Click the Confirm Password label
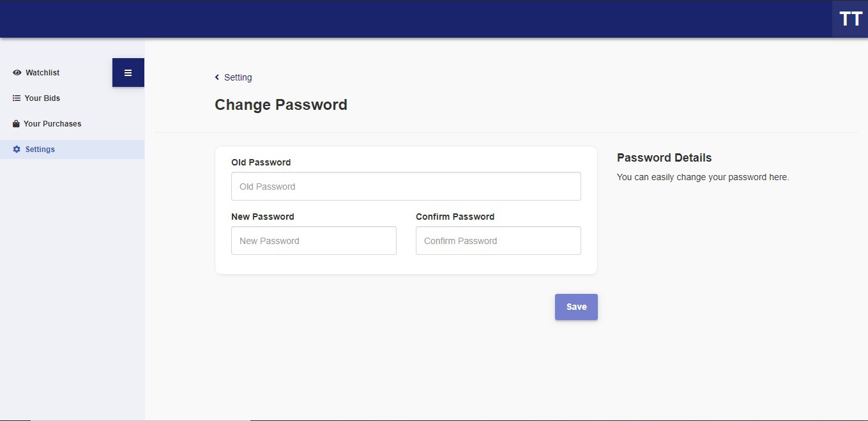This screenshot has height=421, width=868. [455, 217]
